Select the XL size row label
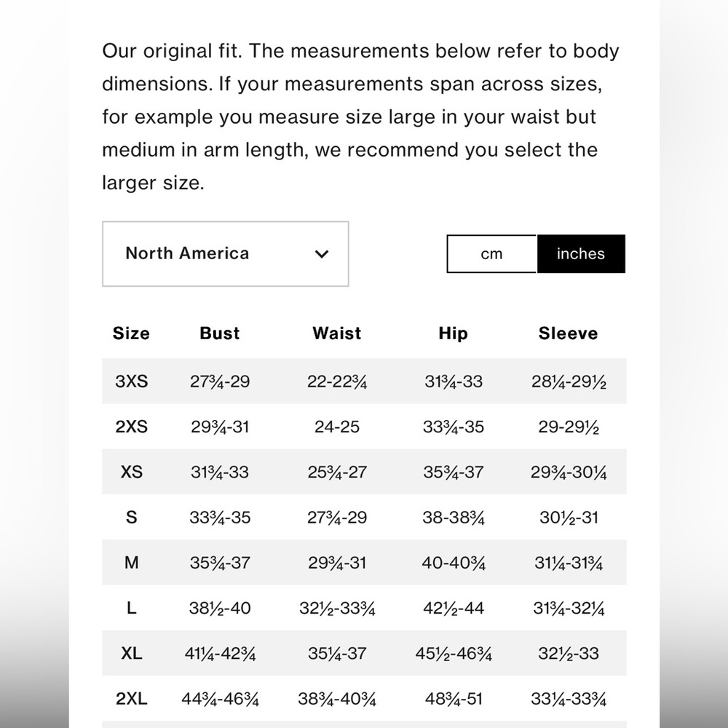 tap(131, 653)
